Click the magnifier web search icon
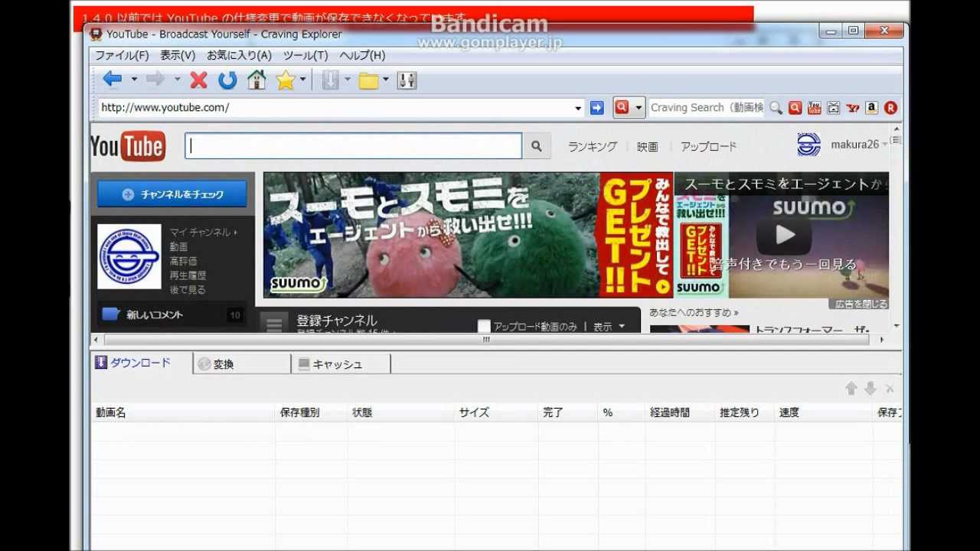This screenshot has height=551, width=980. [776, 108]
